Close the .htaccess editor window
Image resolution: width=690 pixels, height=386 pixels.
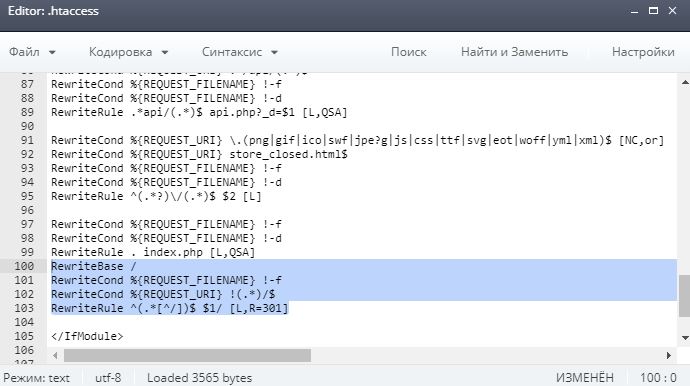click(x=672, y=11)
